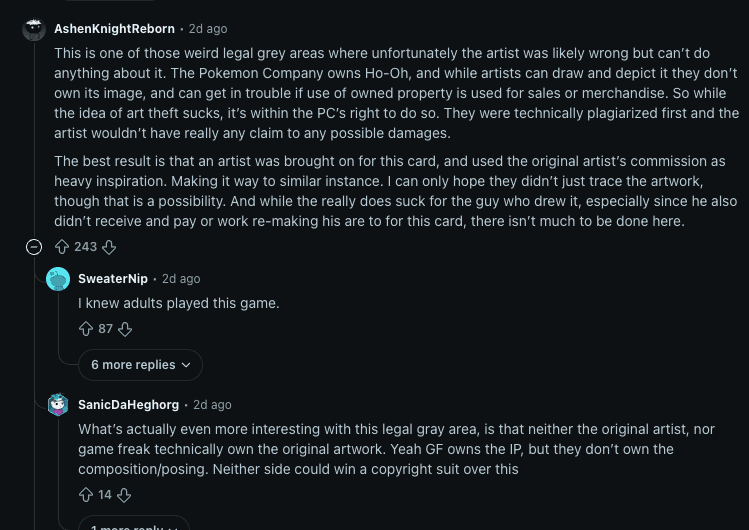Click the 2d ago timestamp on SweaterNip's reply
The height and width of the screenshot is (530, 749).
pyautogui.click(x=181, y=279)
